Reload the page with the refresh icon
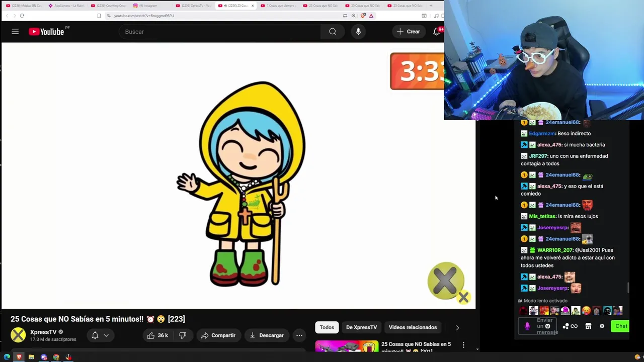644x362 pixels. point(22,16)
